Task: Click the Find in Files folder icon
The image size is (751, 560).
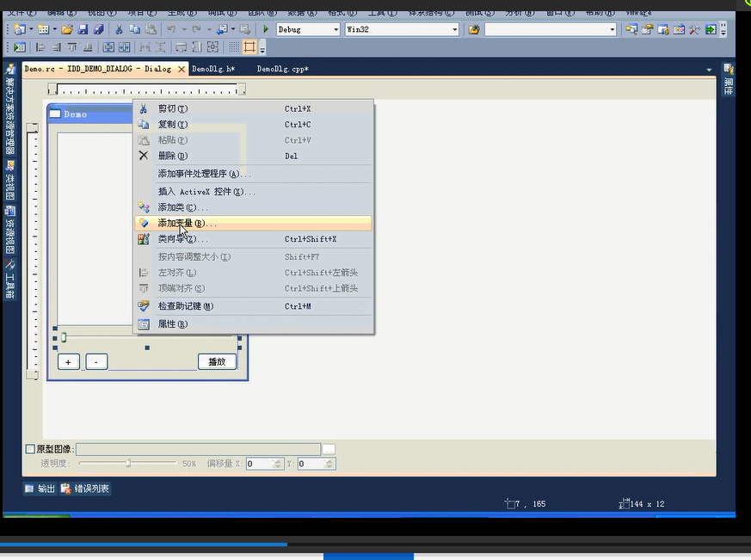Action: tap(474, 30)
